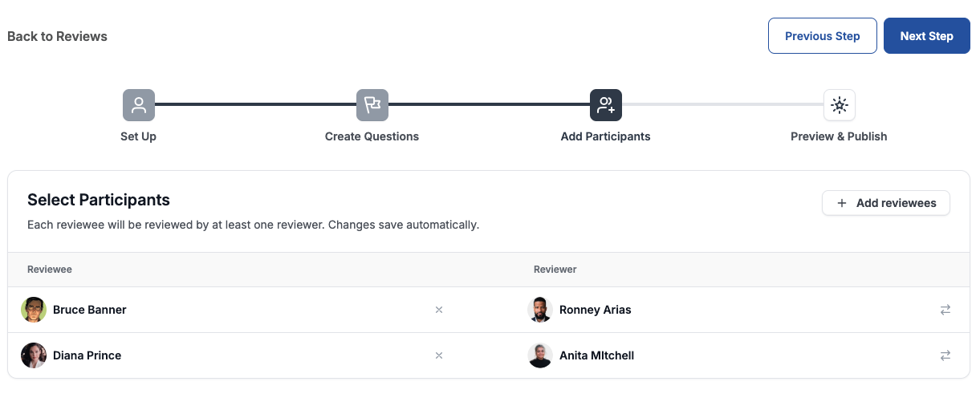The height and width of the screenshot is (414, 980).
Task: Click the Set Up step icon
Action: click(x=139, y=105)
